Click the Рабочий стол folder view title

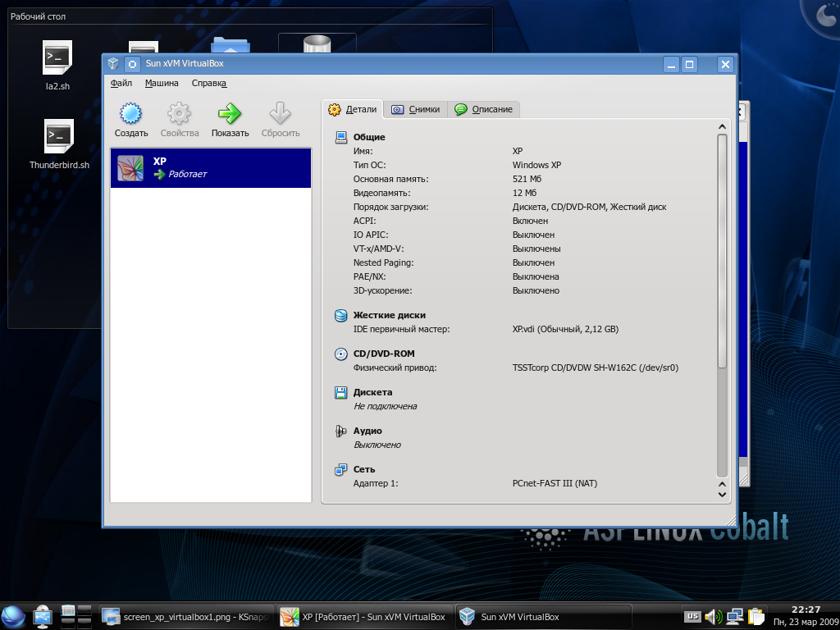pyautogui.click(x=38, y=16)
